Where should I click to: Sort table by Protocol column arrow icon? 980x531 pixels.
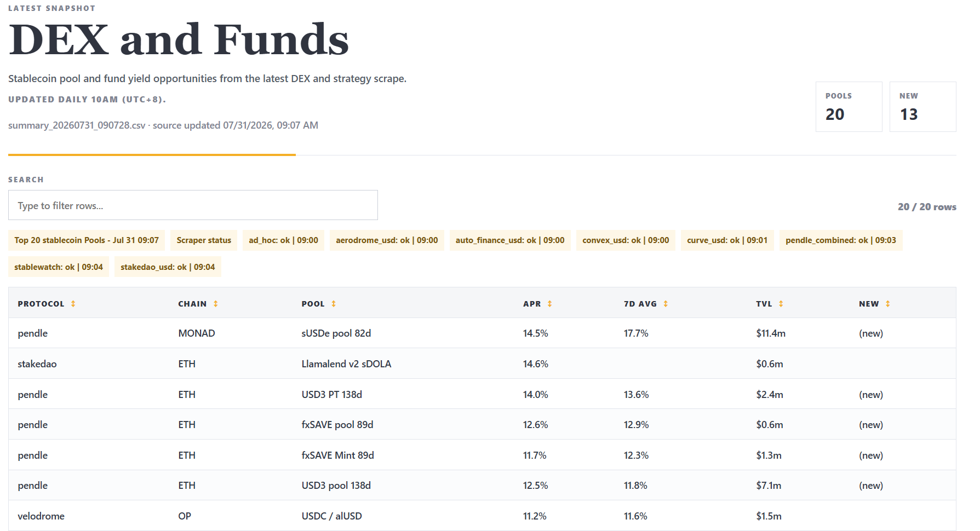coord(73,304)
